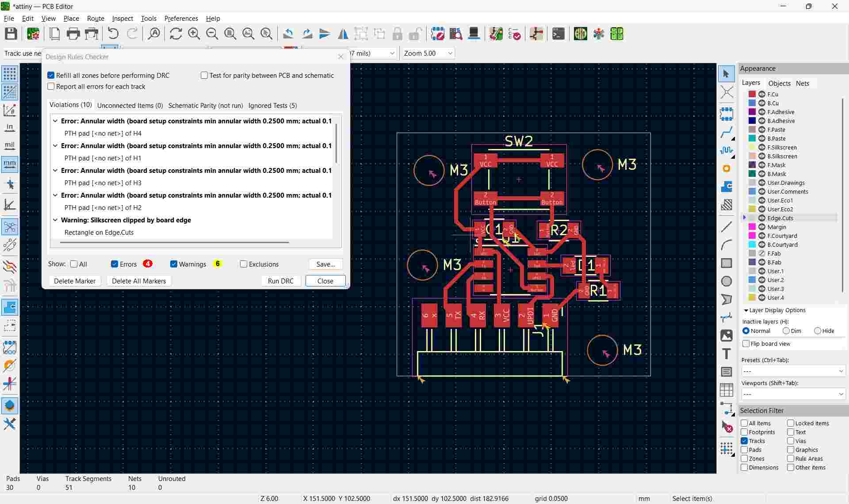Viewport: 849px width, 504px height.
Task: Open the Presets dropdown in Appearance
Action: (x=793, y=371)
